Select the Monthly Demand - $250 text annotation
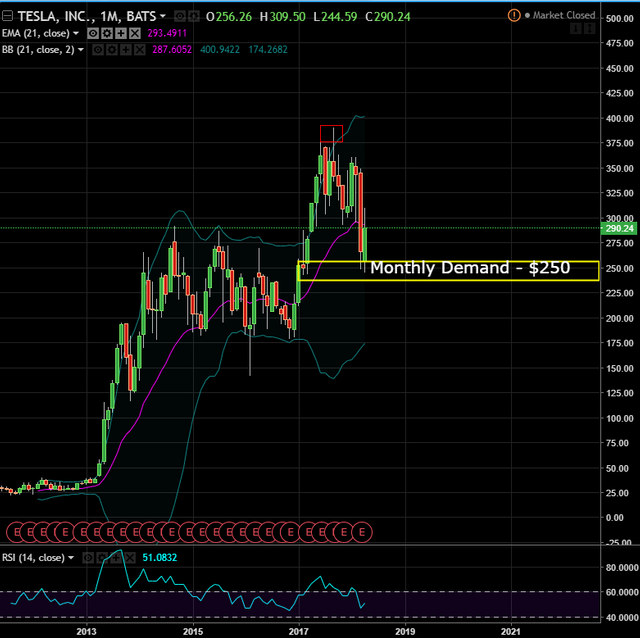640x638 pixels. click(x=470, y=268)
